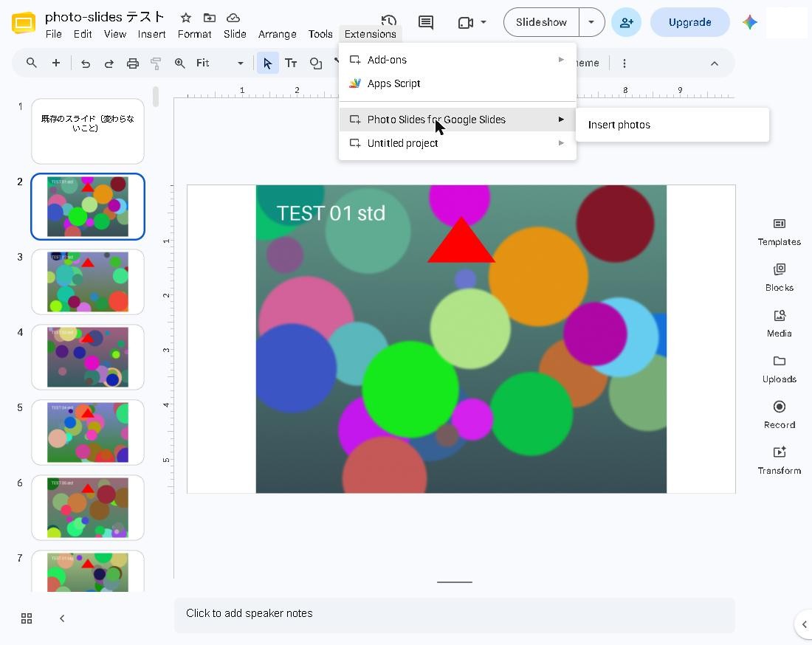This screenshot has width=812, height=645.
Task: Redo the last action
Action: coord(109,63)
